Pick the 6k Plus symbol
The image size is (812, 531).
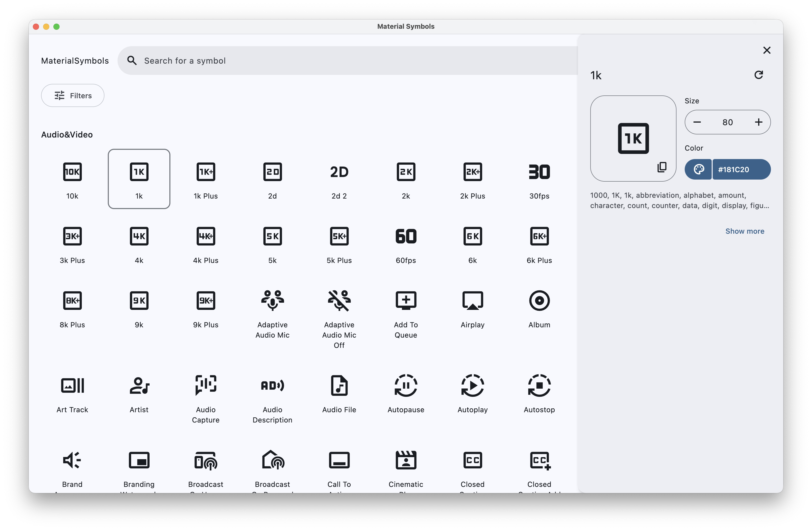539,243
